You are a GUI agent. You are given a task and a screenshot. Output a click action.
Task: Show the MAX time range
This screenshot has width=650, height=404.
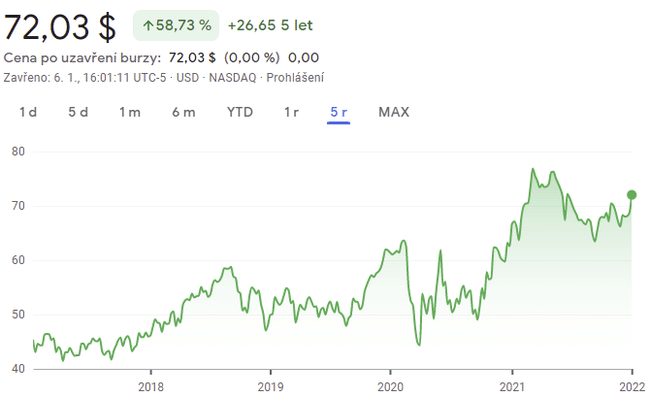pyautogui.click(x=394, y=112)
